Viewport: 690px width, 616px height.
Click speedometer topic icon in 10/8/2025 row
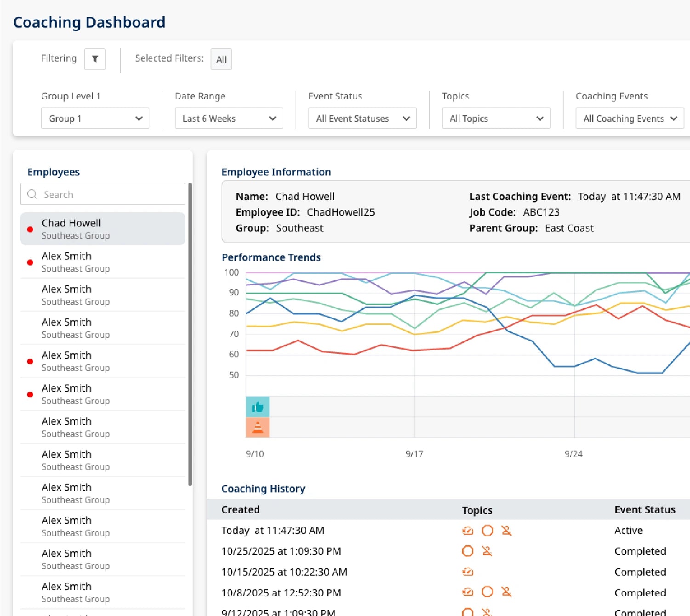tap(468, 592)
